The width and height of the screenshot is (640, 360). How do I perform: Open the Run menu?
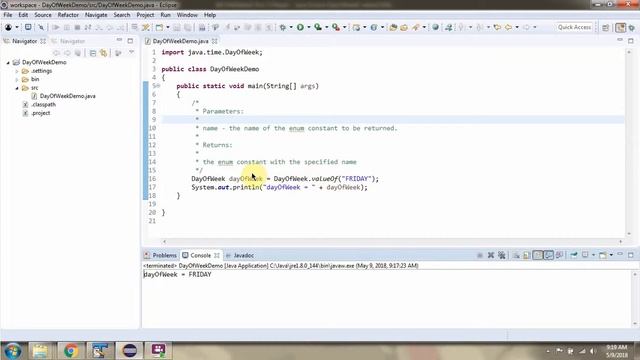165,15
